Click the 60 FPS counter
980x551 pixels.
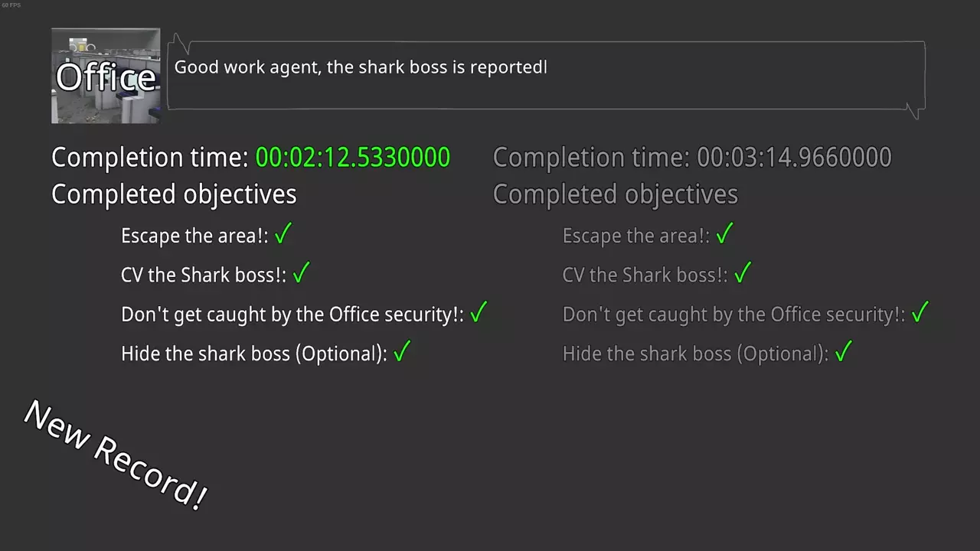pos(11,5)
